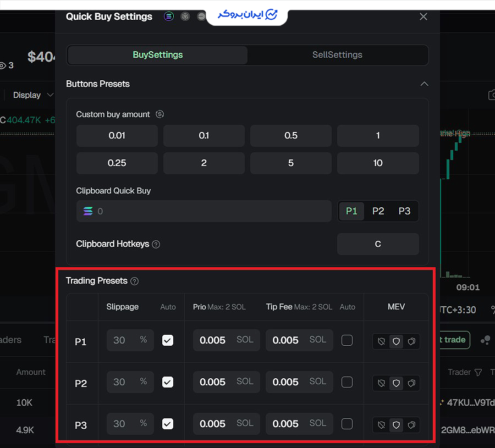
Task: Click the 0.25 custom buy amount button
Action: (117, 163)
